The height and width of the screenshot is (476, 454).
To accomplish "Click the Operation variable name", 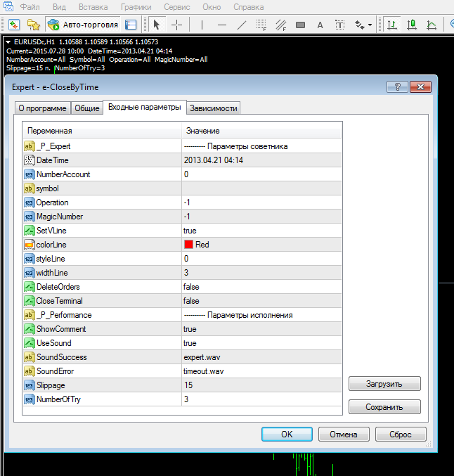I will 52,202.
